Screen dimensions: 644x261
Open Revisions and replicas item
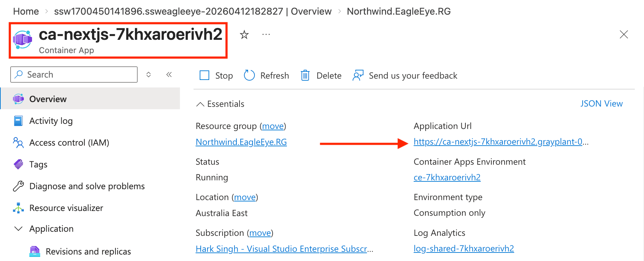pos(88,252)
